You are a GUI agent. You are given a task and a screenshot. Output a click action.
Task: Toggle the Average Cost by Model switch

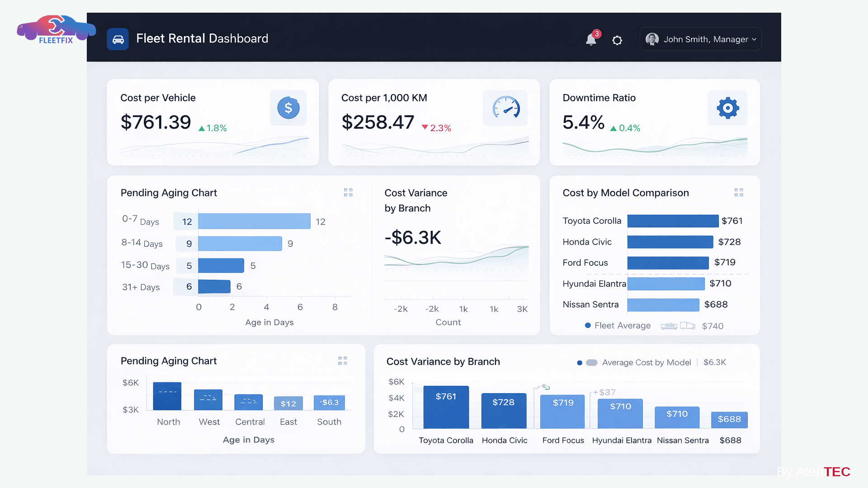tap(591, 362)
